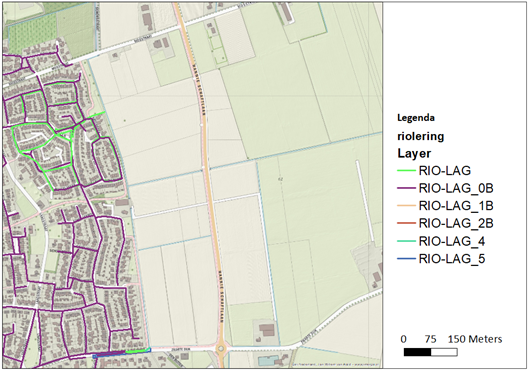Screen dimensions: 529x371
Task: Select the RIO-LAG_2B legend label
Action: (x=456, y=223)
